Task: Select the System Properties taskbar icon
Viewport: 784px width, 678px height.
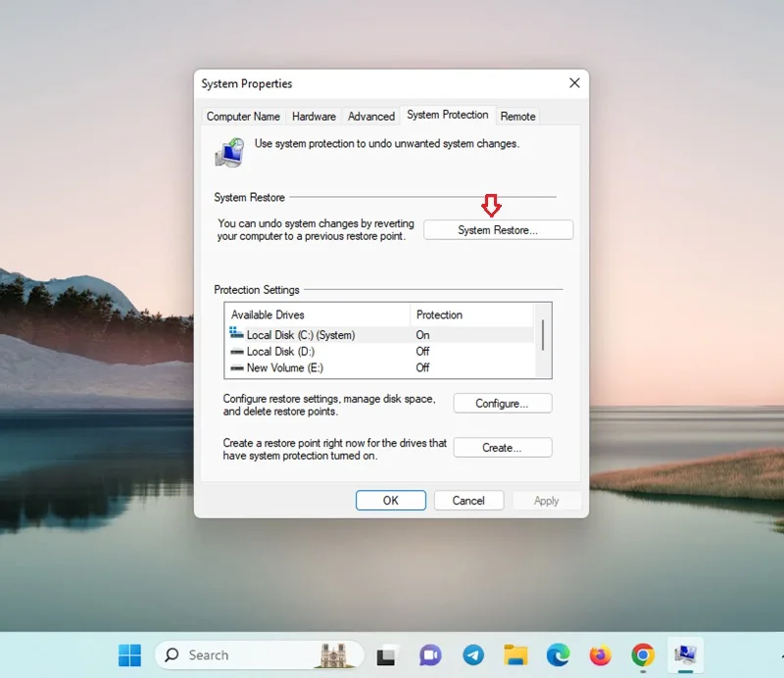Action: coord(685,655)
